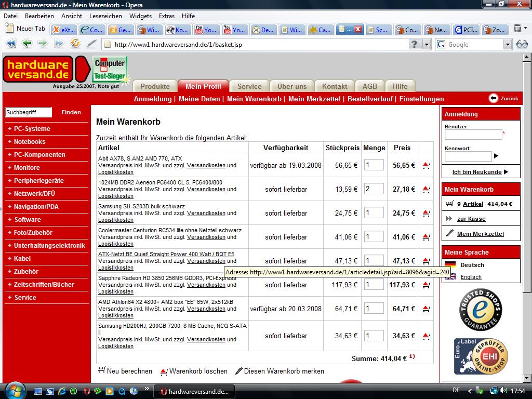Submit login with the arrow beside Kennwort

(x=496, y=156)
